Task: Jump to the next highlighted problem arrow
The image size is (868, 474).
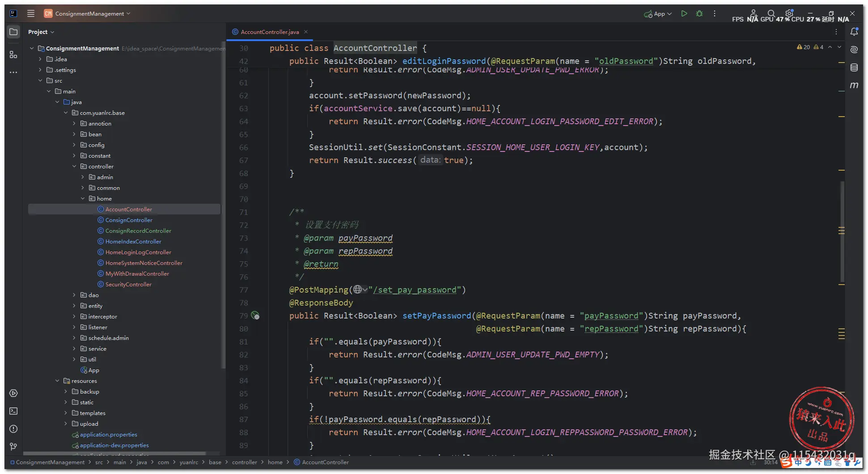Action: point(839,47)
